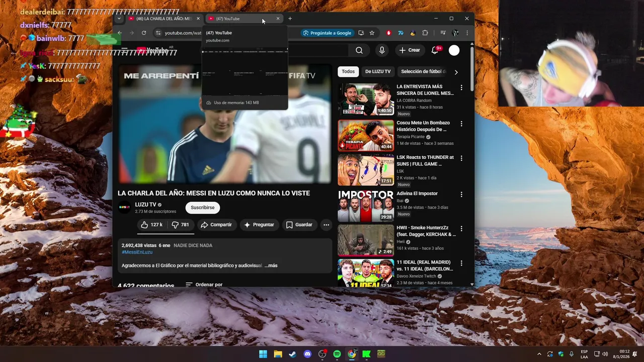The height and width of the screenshot is (362, 644).
Task: Open the Windows Start button
Action: click(263, 354)
